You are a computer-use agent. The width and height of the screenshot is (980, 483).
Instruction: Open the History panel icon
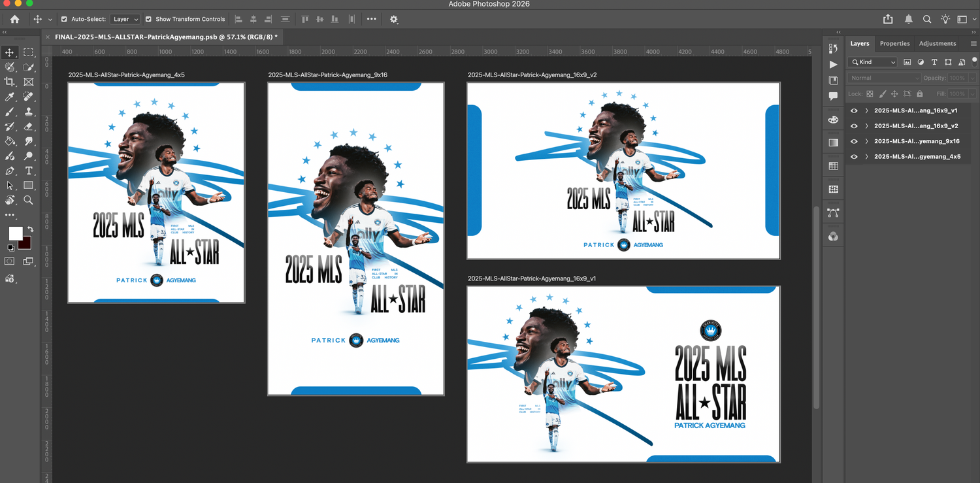[x=833, y=48]
